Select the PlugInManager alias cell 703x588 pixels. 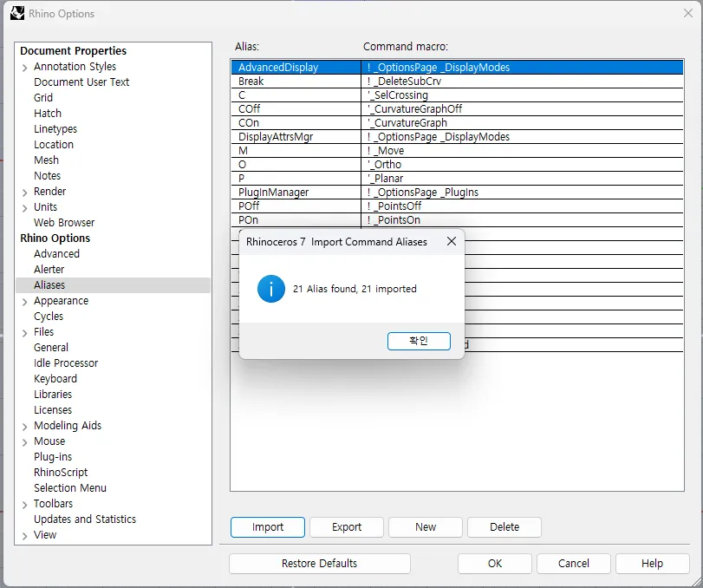click(296, 193)
